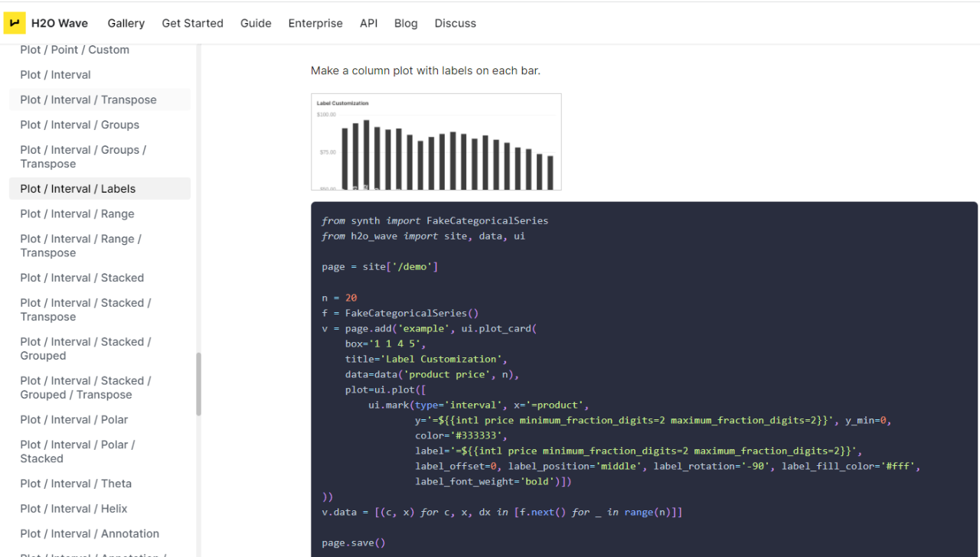Viewport: 980px width, 557px height.
Task: Click the H2O Wave logo icon
Action: pos(15,23)
